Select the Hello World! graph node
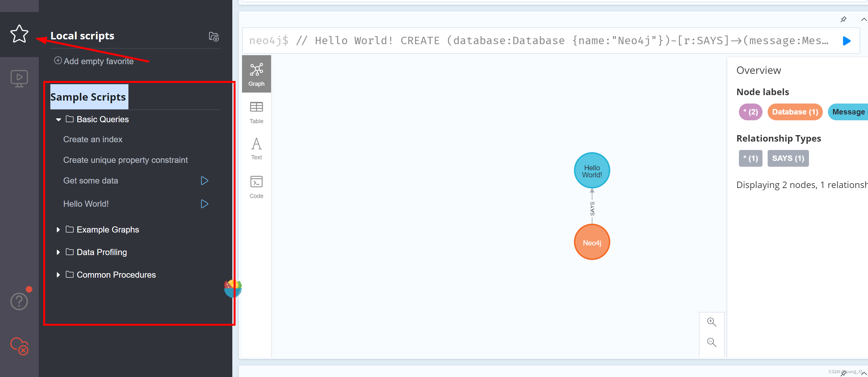 [x=592, y=171]
